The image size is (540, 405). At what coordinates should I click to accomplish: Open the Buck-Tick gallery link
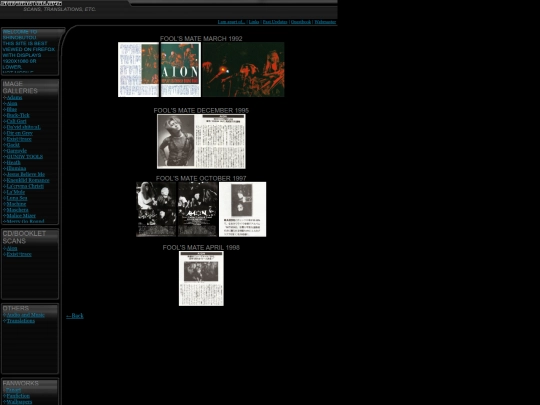click(18, 115)
